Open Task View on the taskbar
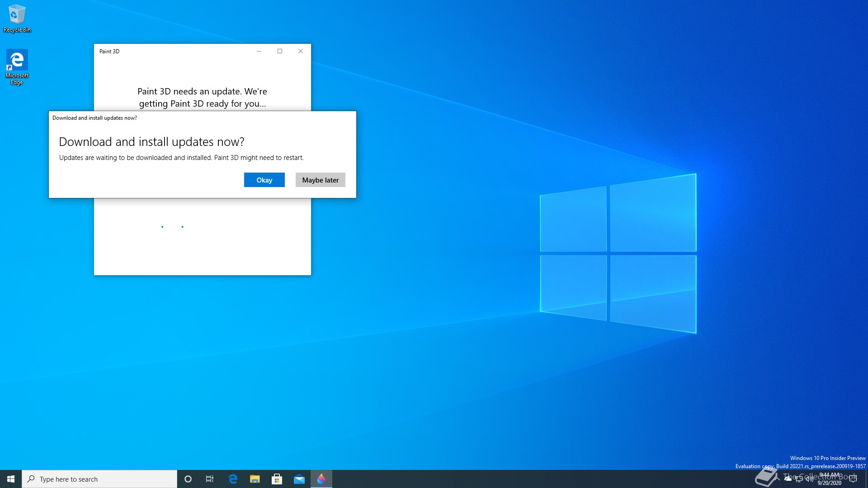 click(210, 479)
